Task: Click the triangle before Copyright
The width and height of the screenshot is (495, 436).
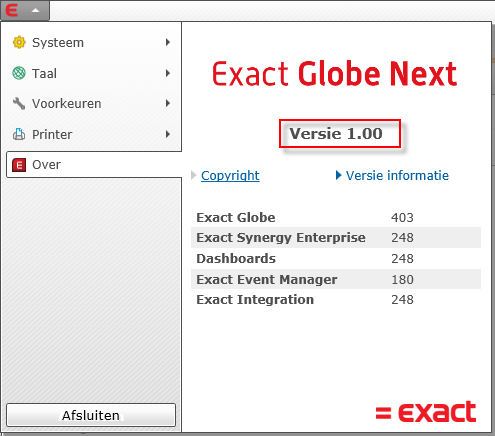Action: point(193,175)
